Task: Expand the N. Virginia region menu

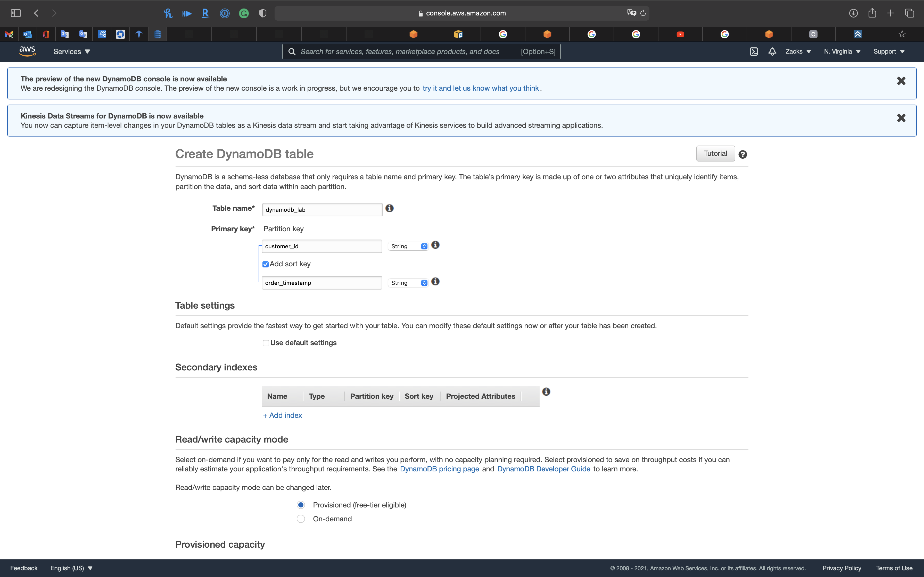Action: 842,52
